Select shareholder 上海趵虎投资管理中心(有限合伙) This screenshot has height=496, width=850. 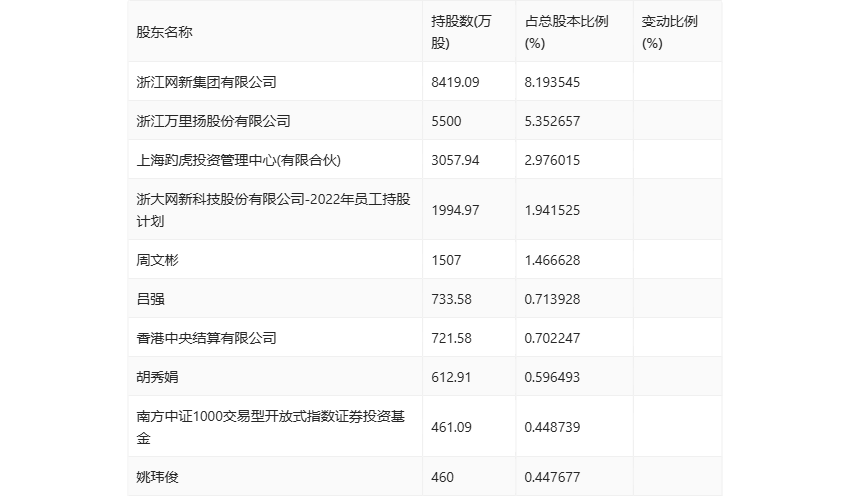[239, 160]
